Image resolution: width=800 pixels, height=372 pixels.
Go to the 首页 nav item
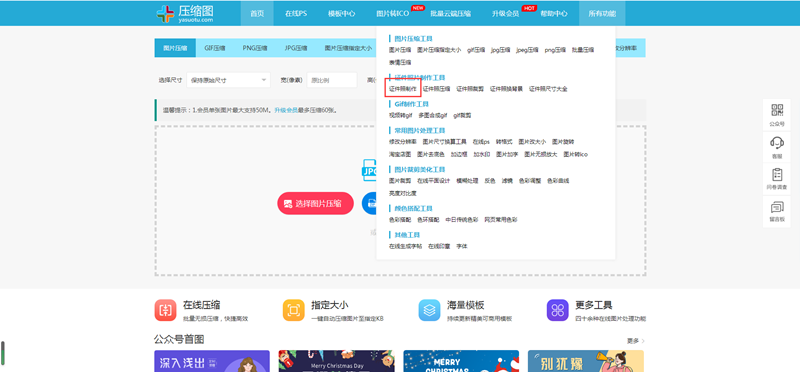(x=257, y=14)
